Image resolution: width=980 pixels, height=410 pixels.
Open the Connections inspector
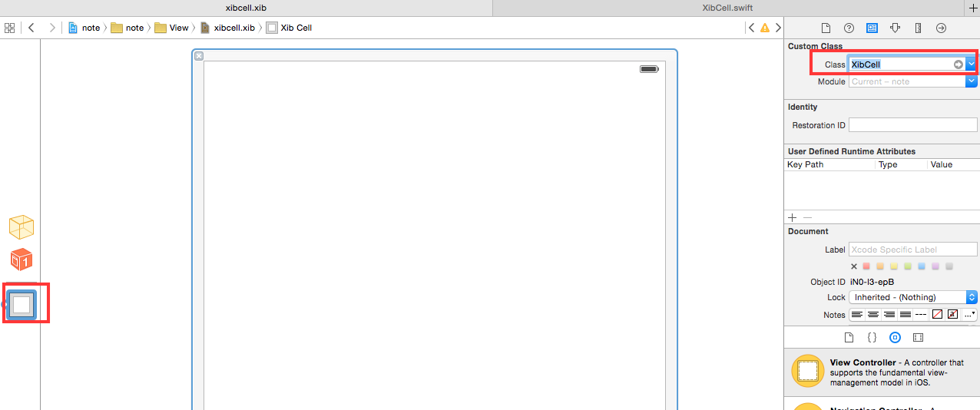pos(941,28)
